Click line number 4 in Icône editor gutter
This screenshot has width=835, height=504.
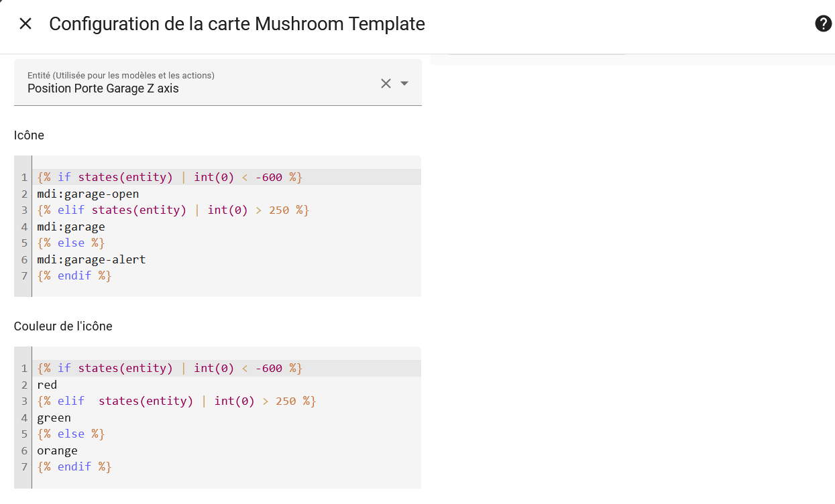click(24, 227)
